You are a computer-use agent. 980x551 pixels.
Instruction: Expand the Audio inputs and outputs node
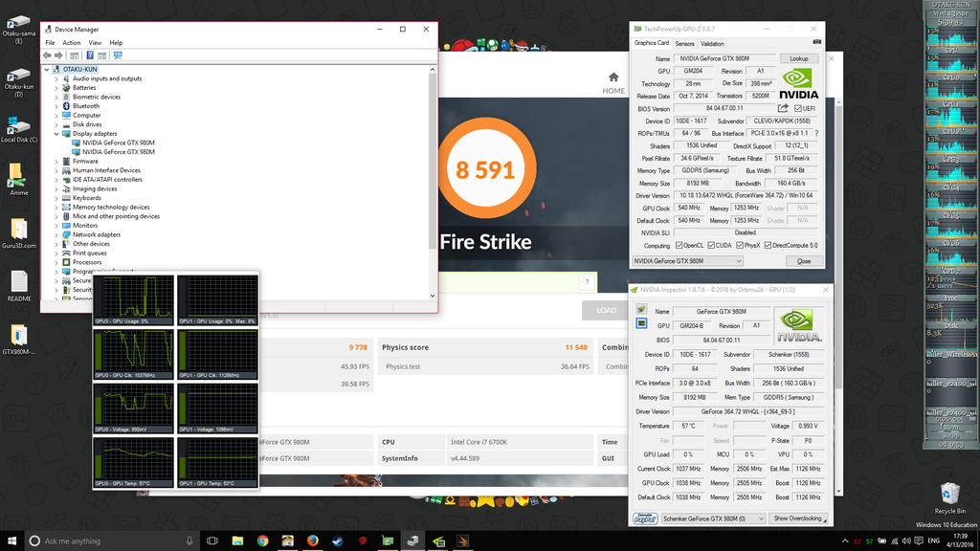[56, 78]
